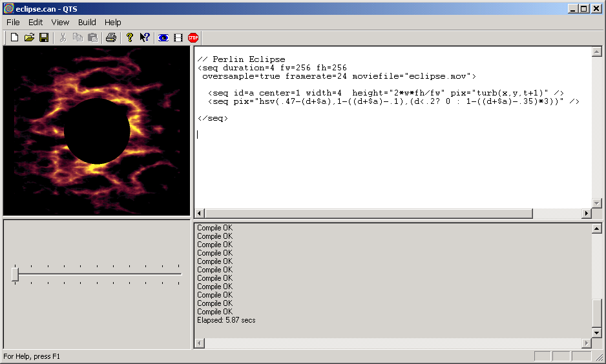The width and height of the screenshot is (606, 364).
Task: Click the "Elapsed: 5.87 secs" output line
Action: point(226,320)
